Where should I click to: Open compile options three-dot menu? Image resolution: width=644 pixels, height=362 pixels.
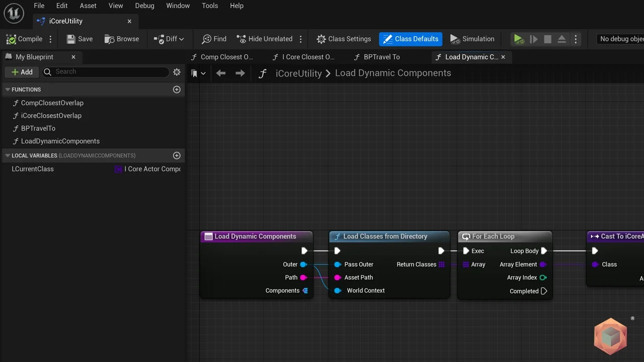pyautogui.click(x=50, y=39)
